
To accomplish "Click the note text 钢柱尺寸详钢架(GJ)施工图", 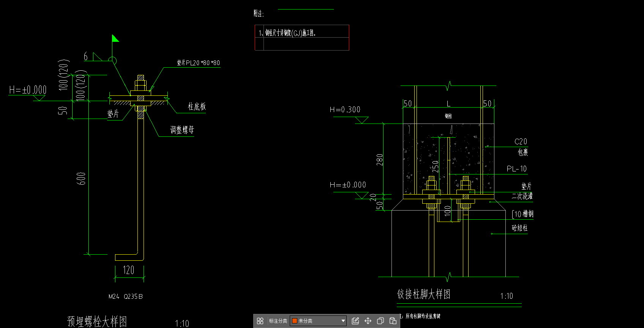I will pos(290,33).
